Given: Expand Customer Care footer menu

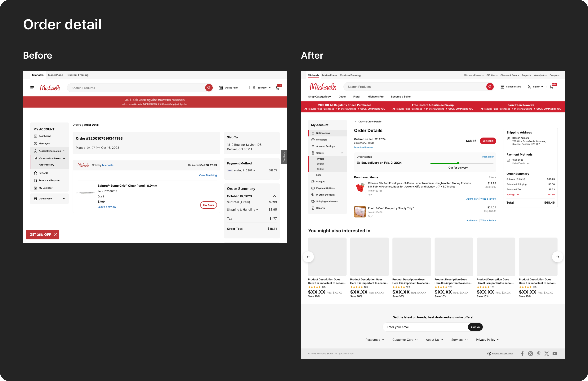Looking at the screenshot, I should pos(405,340).
